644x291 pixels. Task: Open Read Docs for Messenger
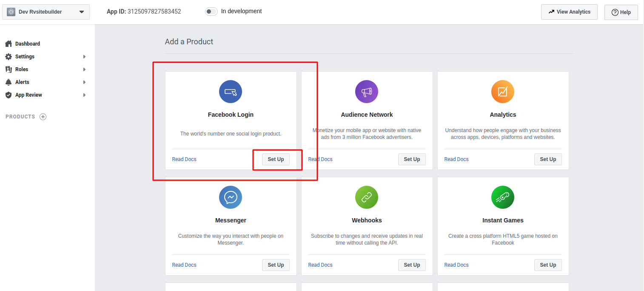coord(184,265)
